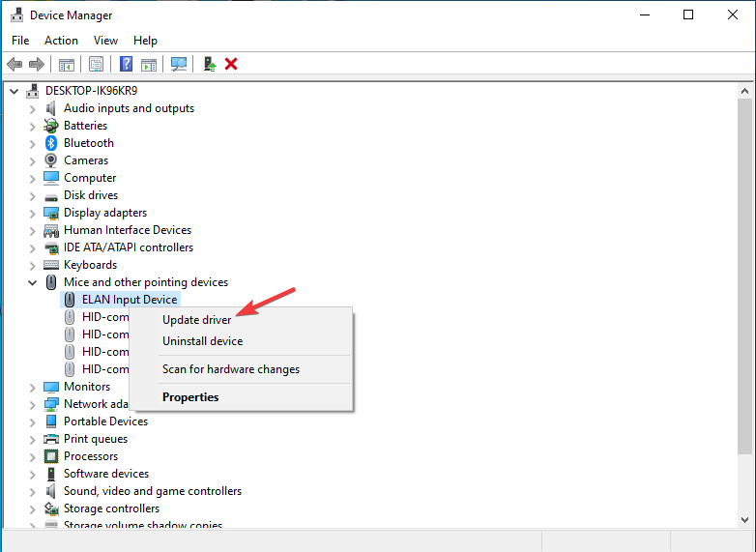Click the ELAN Input Device mouse icon

(70, 300)
